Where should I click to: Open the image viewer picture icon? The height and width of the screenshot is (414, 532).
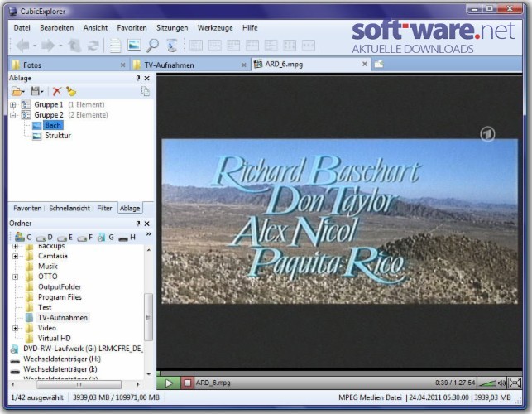[x=134, y=45]
